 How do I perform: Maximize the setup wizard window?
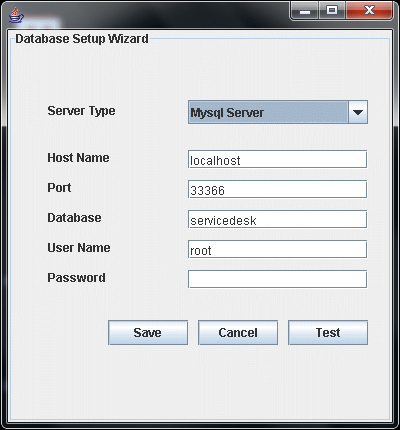click(x=332, y=11)
